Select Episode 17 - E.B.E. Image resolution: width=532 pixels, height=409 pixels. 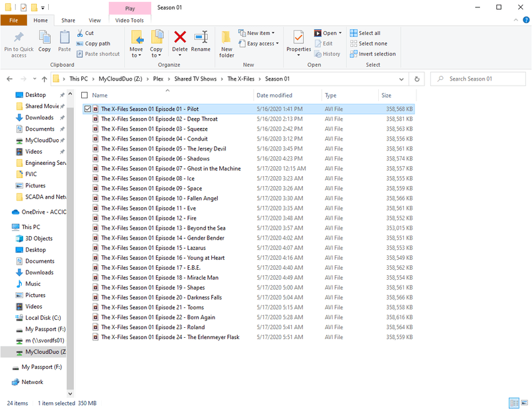tap(248, 268)
